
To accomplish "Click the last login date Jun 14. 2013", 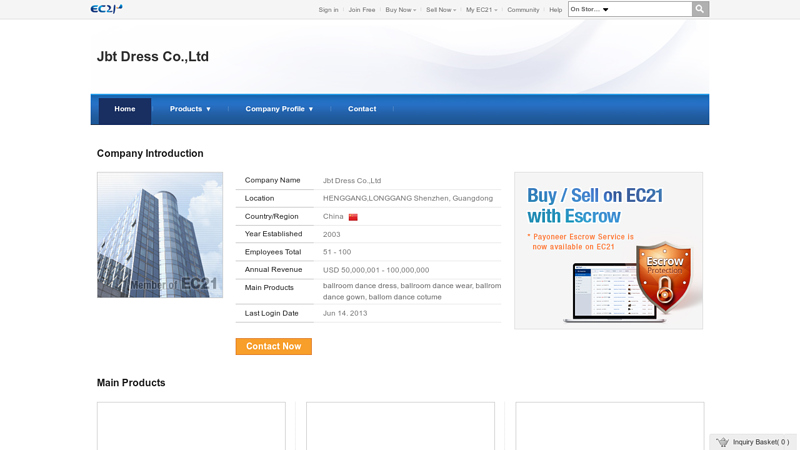I will coord(344,313).
